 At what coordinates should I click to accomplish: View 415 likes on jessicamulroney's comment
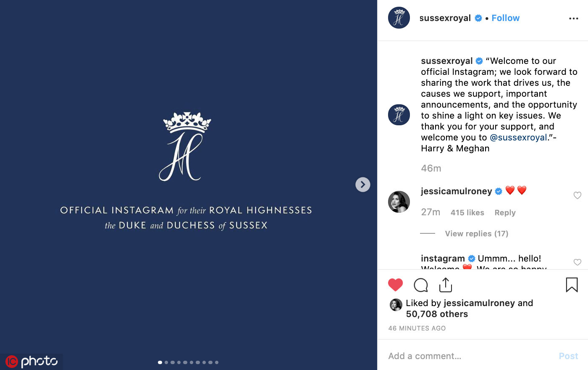[x=467, y=213]
